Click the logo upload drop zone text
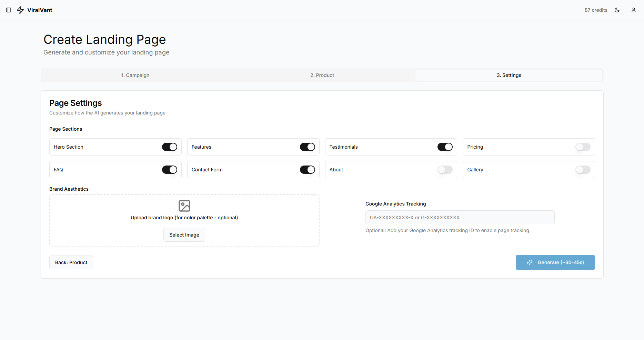Image resolution: width=644 pixels, height=340 pixels. pos(184,218)
